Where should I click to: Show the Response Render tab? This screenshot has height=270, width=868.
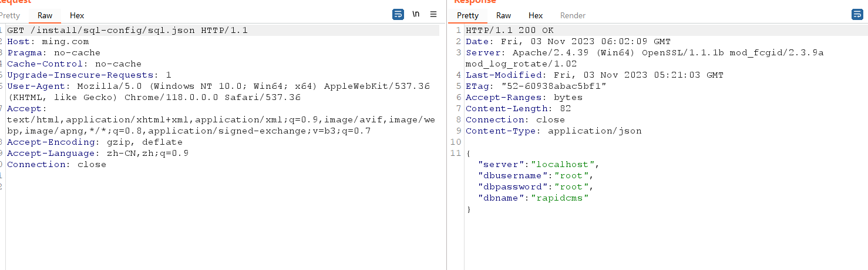pos(573,16)
